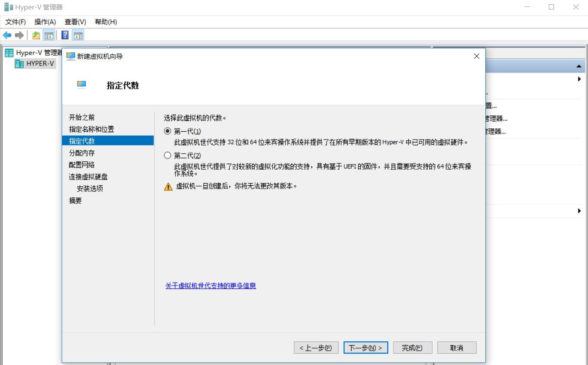This screenshot has width=588, height=365.
Task: Click the 完成(F) button
Action: point(413,348)
